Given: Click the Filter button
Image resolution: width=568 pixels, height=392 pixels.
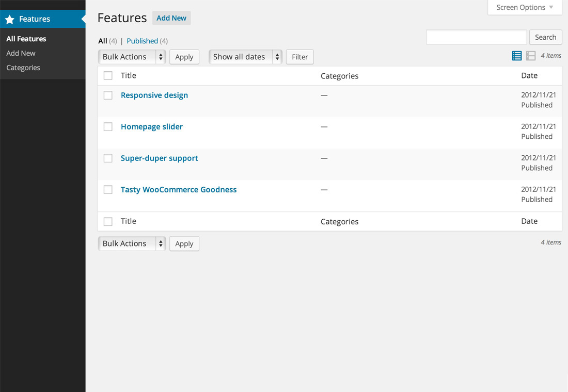Looking at the screenshot, I should tap(299, 57).
